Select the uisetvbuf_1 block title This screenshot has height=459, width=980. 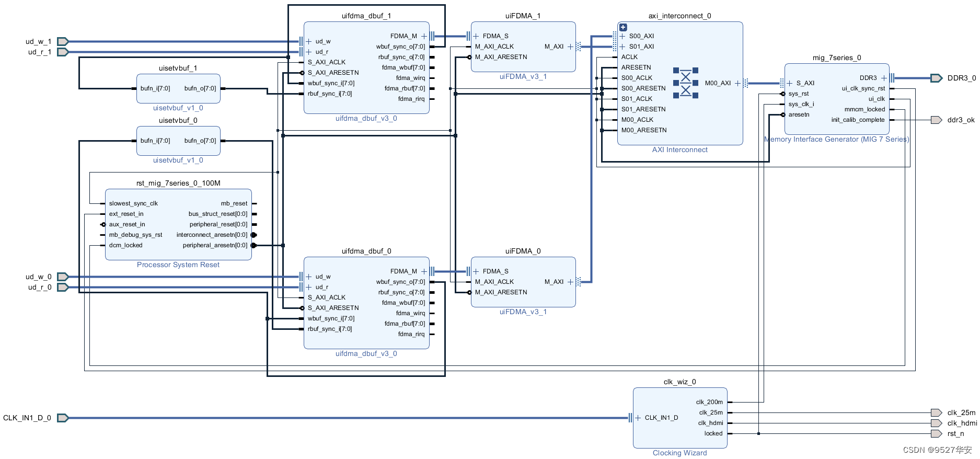[x=178, y=68]
